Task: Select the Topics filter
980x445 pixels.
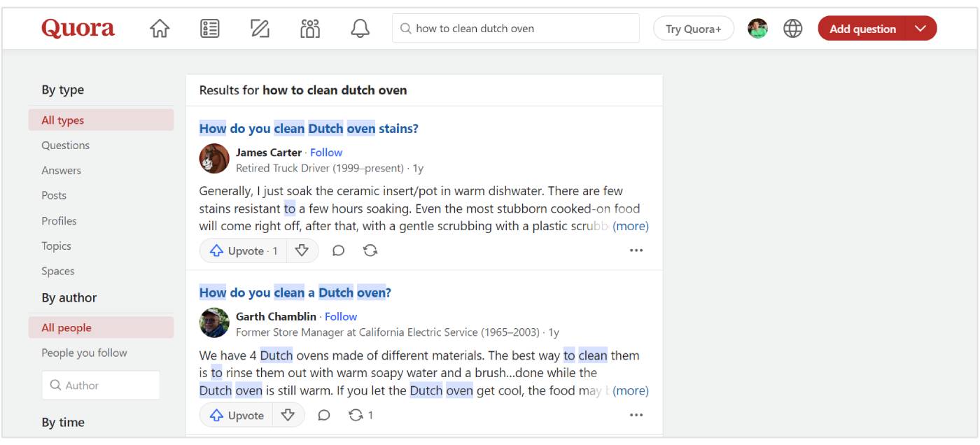Action: (56, 246)
